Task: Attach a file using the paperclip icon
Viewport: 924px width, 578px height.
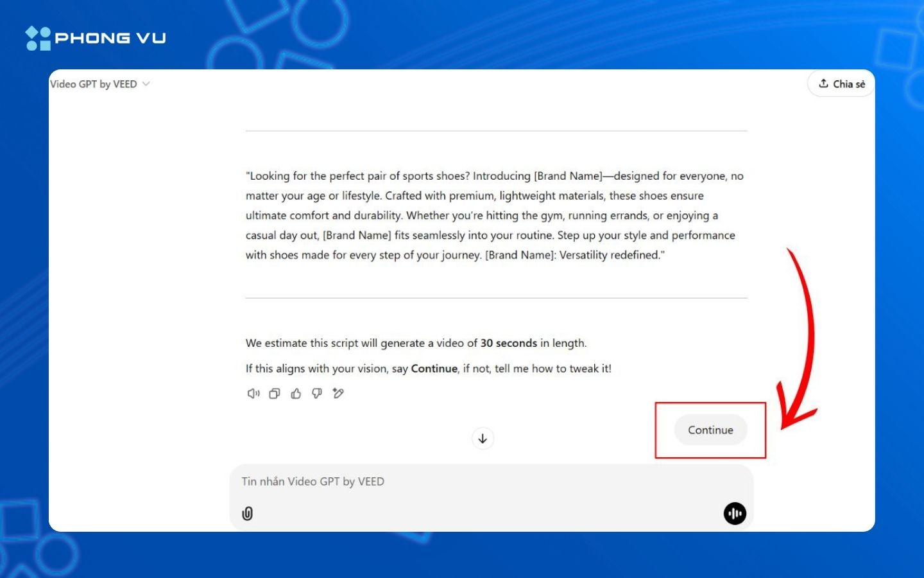Action: point(248,513)
